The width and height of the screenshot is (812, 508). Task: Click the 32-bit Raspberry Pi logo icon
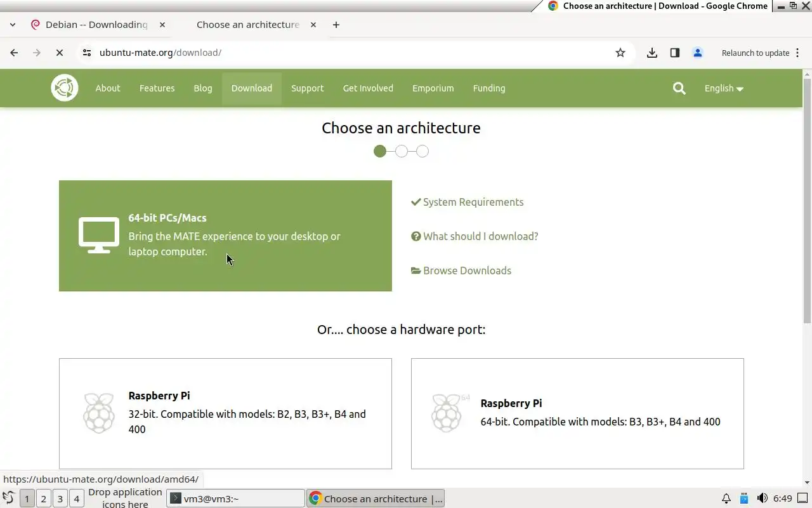99,413
